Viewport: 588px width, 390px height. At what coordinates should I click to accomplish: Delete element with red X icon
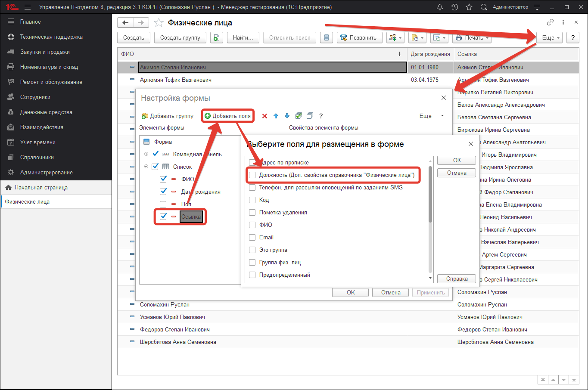click(x=264, y=116)
